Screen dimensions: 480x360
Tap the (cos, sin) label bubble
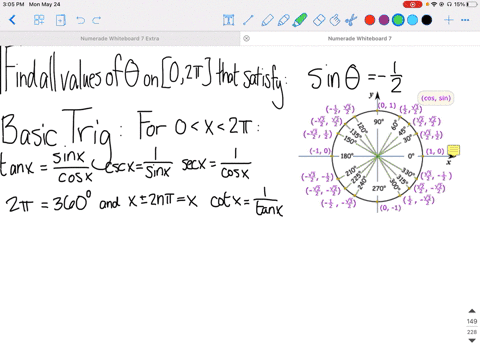pos(436,98)
